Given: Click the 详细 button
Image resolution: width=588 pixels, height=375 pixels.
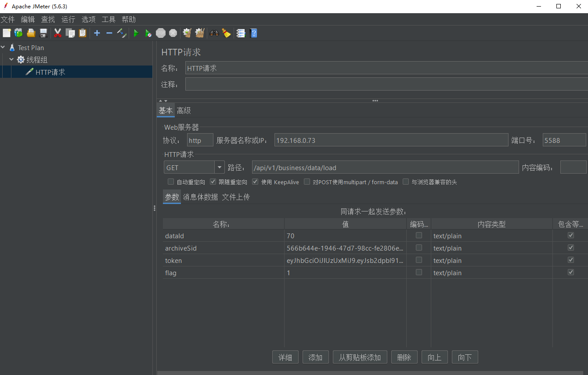Looking at the screenshot, I should 285,357.
